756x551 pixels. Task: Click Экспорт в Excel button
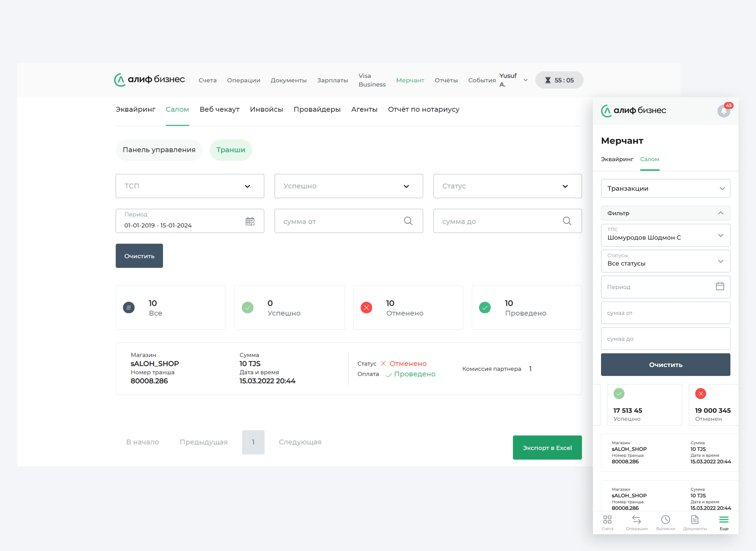click(547, 448)
